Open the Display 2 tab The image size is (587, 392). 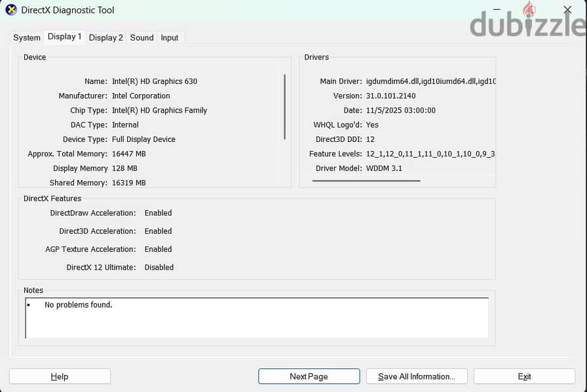tap(105, 38)
